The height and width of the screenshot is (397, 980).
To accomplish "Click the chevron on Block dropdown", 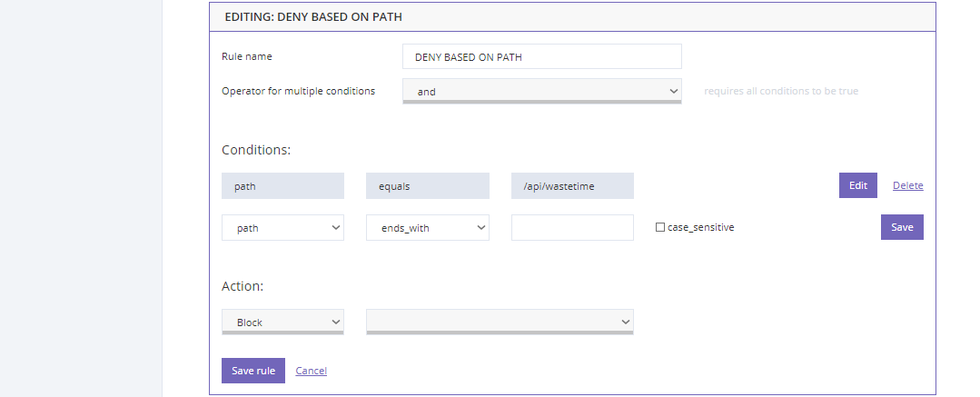I will [336, 322].
